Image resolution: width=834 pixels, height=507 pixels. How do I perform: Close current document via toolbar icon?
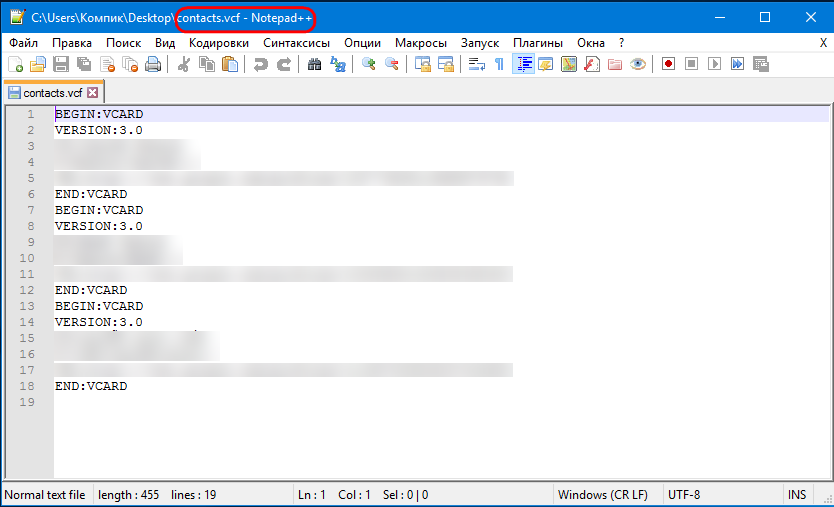pyautogui.click(x=107, y=64)
